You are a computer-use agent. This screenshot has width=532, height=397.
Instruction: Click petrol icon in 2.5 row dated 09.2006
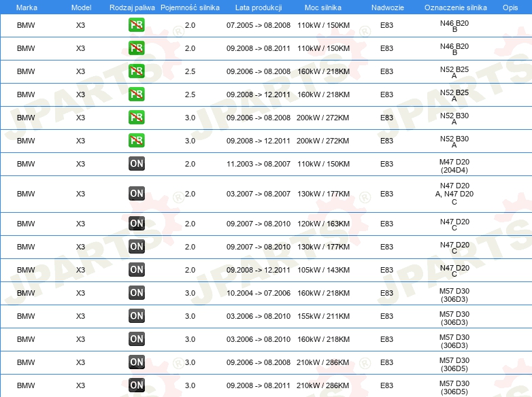[136, 71]
